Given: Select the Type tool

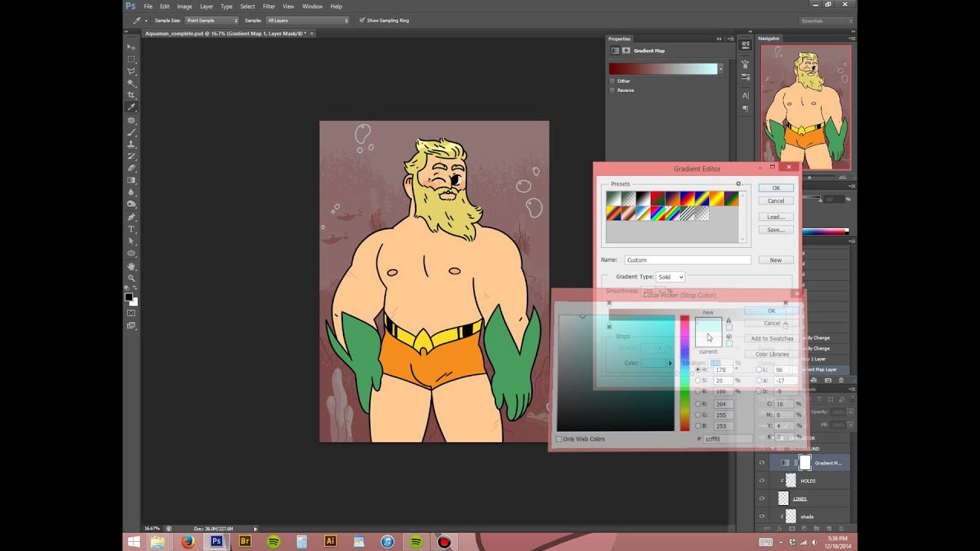Looking at the screenshot, I should [131, 229].
